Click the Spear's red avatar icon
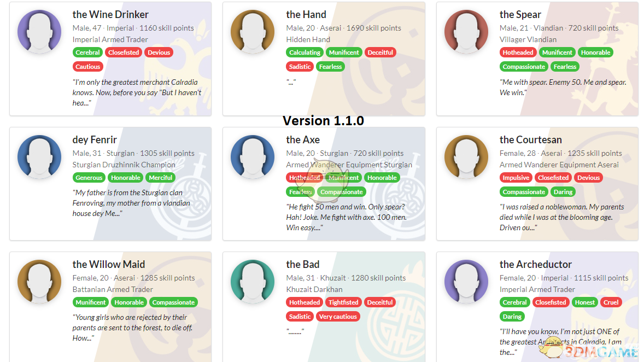The image size is (644, 362). [466, 32]
